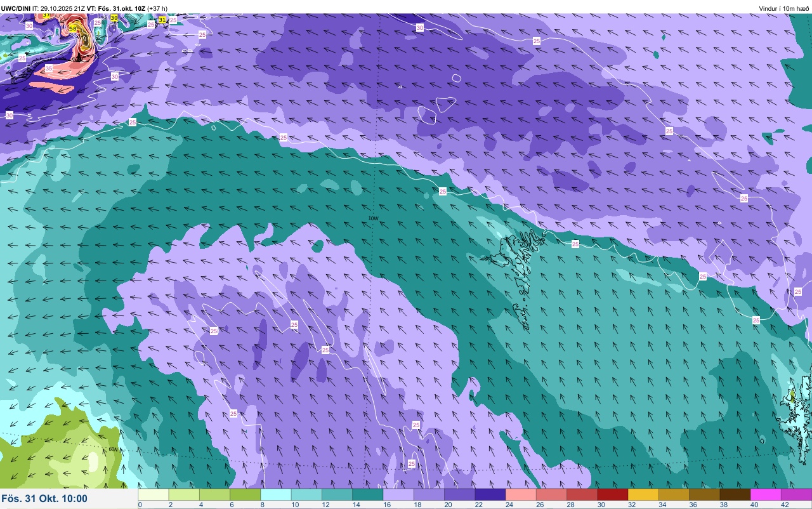Image resolution: width=812 pixels, height=509 pixels.
Task: Pick the 4–6 green legend swatch
Action: pos(214,494)
